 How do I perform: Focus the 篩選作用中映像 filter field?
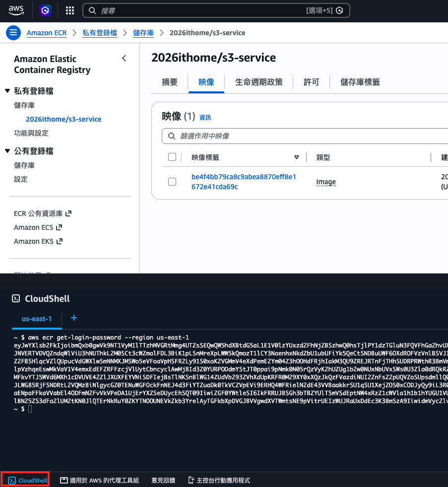305,136
